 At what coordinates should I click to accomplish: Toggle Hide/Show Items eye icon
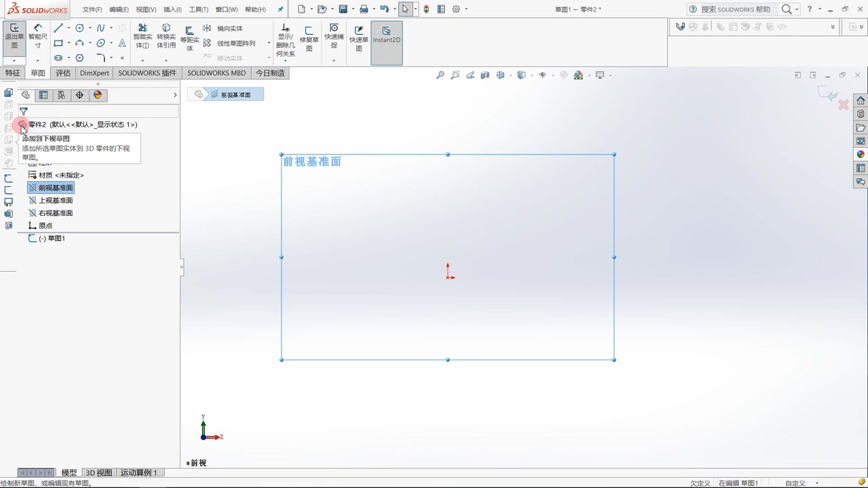click(x=542, y=75)
